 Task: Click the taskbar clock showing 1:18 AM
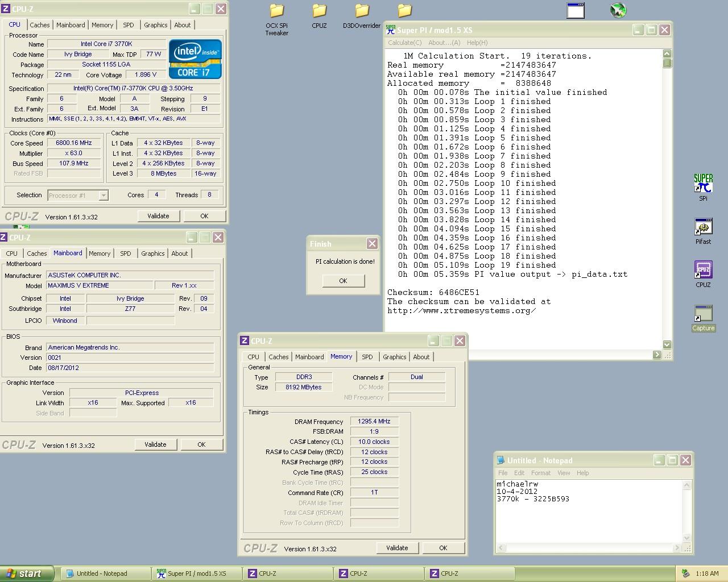[x=707, y=574]
